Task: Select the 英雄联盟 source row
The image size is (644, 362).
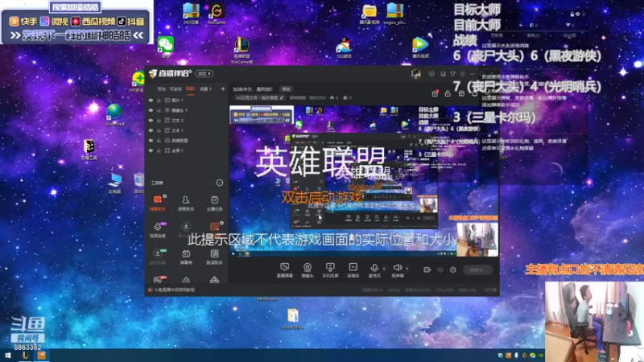Action: [x=187, y=140]
